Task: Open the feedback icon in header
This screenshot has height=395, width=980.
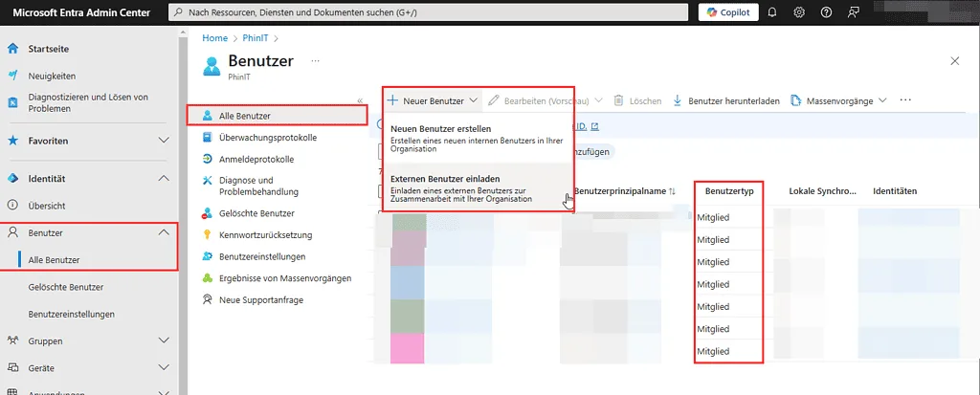Action: click(x=854, y=12)
